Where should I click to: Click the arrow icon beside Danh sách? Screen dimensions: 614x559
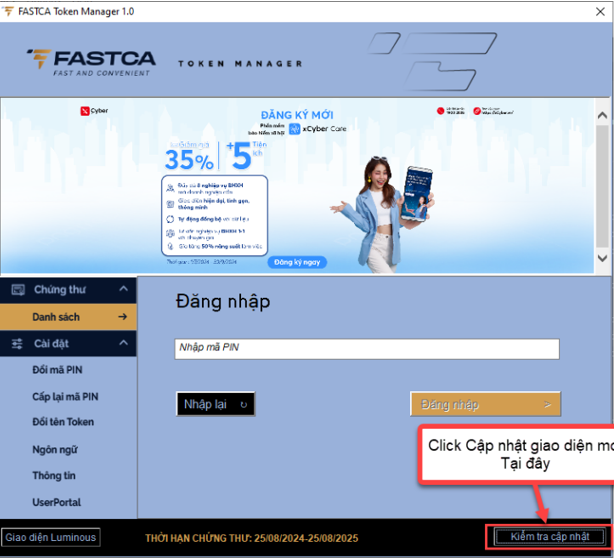(x=122, y=317)
